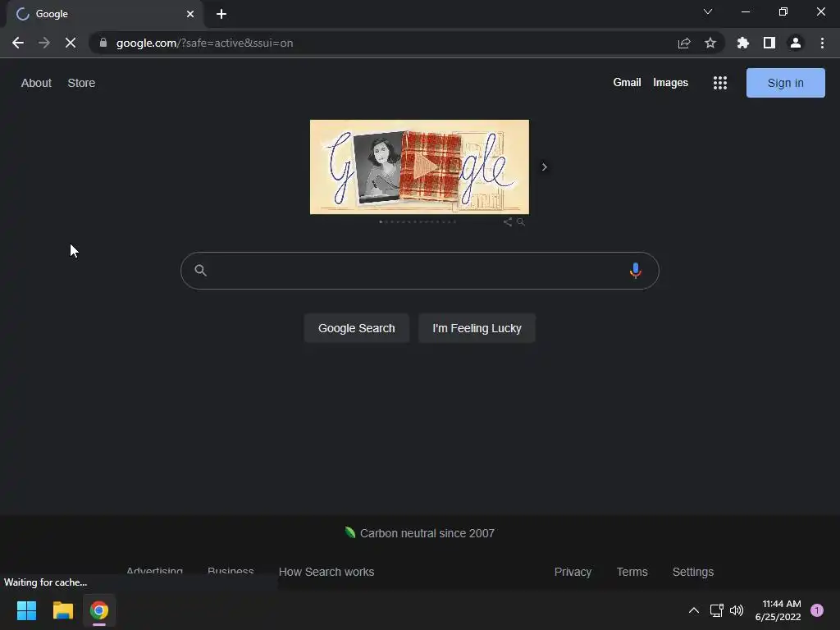Image resolution: width=840 pixels, height=630 pixels.
Task: Start voice search with the microphone
Action: 636,271
